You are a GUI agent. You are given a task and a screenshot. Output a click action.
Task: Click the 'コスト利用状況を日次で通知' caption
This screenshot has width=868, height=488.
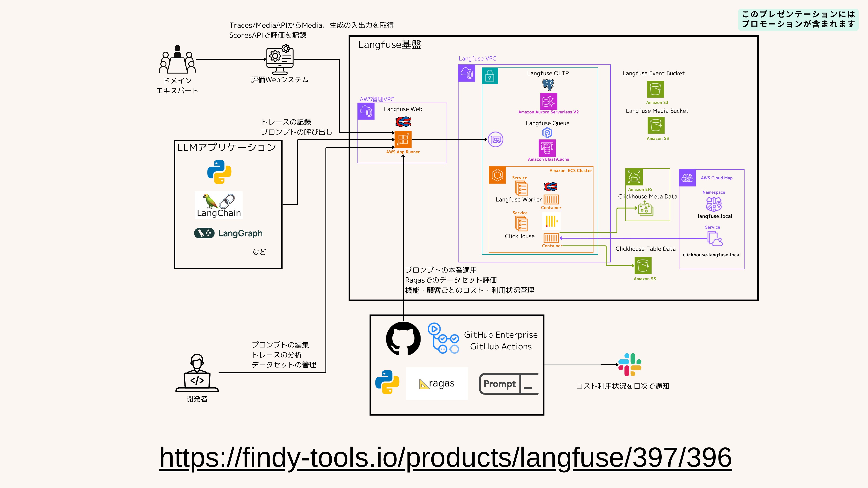pyautogui.click(x=623, y=386)
